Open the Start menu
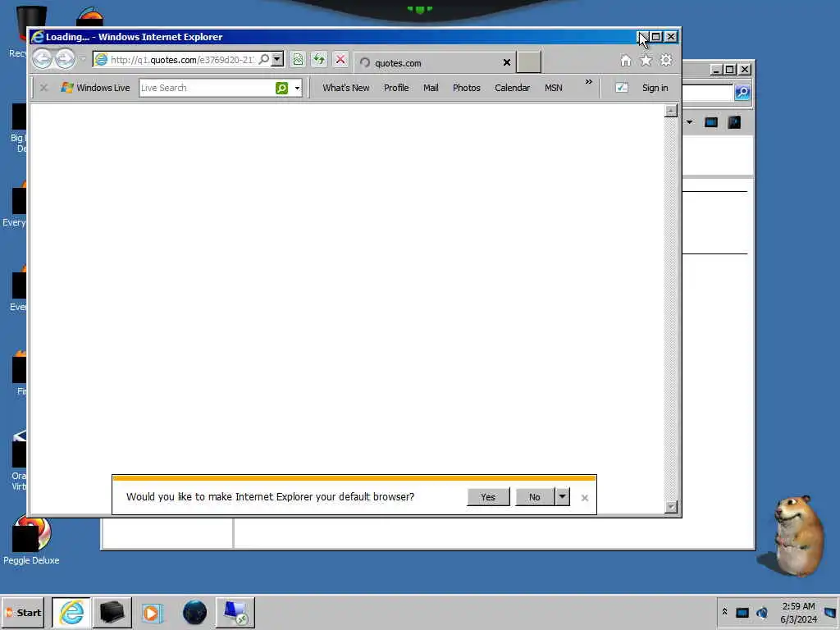840x630 pixels. coord(23,612)
